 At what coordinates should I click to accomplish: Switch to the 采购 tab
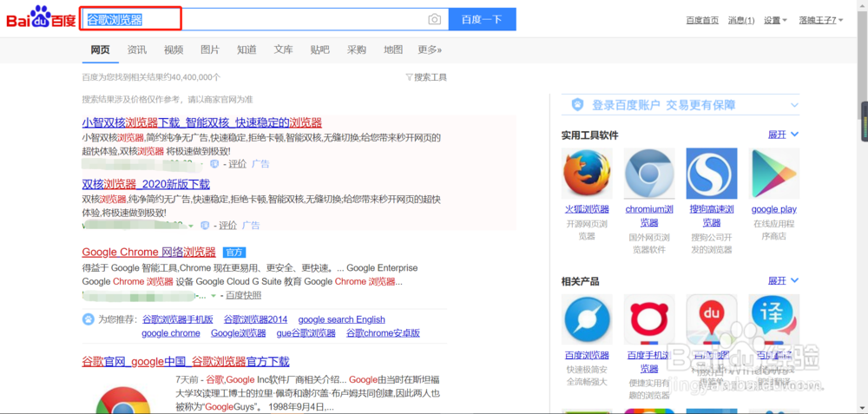(x=357, y=49)
